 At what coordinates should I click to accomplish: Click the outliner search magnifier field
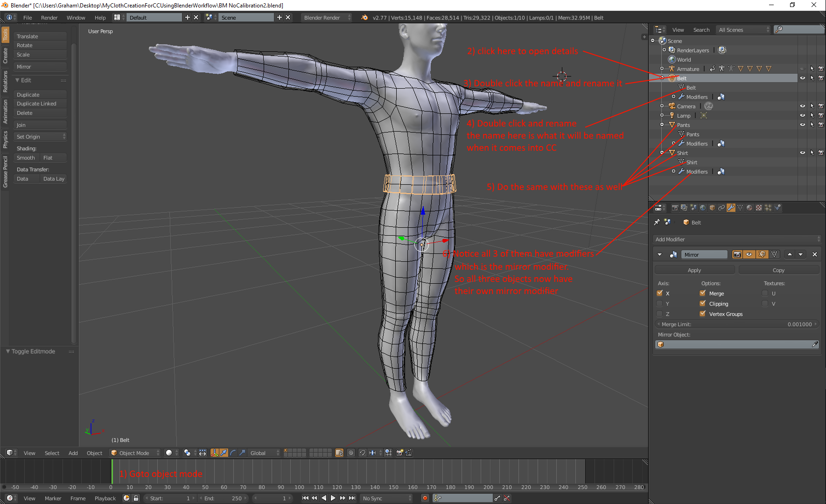coord(798,29)
